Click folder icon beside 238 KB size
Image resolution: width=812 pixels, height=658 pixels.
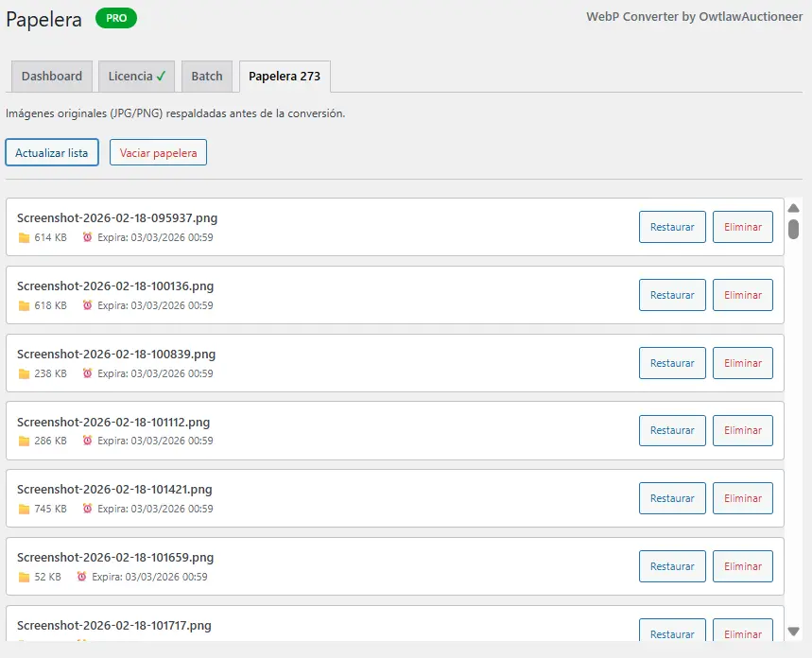(x=24, y=373)
